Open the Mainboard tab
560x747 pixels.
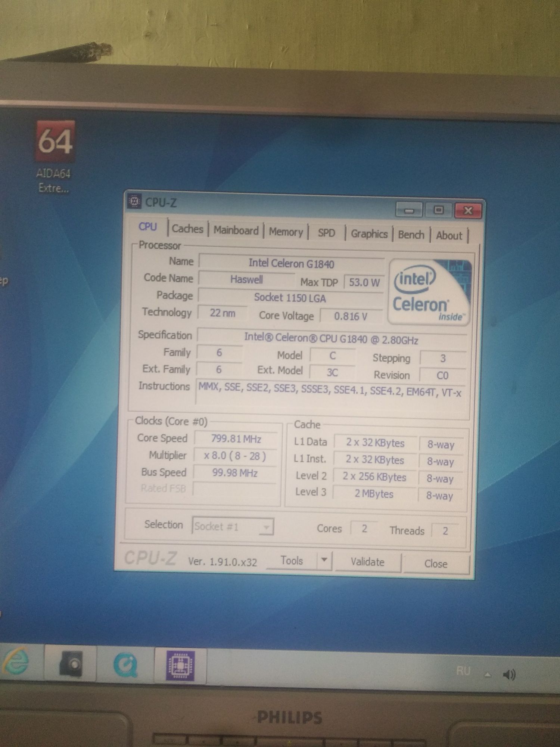236,230
